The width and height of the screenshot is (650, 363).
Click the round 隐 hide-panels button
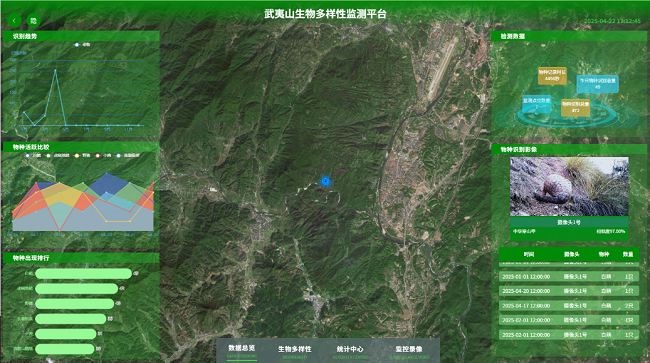pos(34,20)
